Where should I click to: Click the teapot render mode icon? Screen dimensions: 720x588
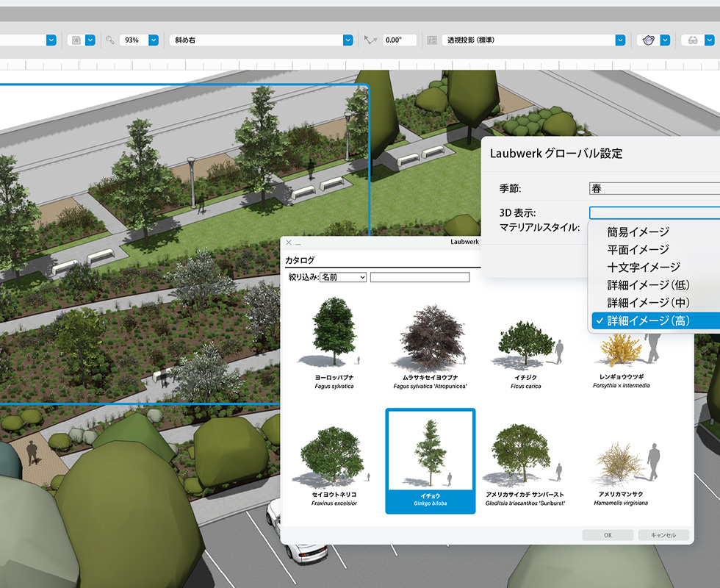point(648,40)
